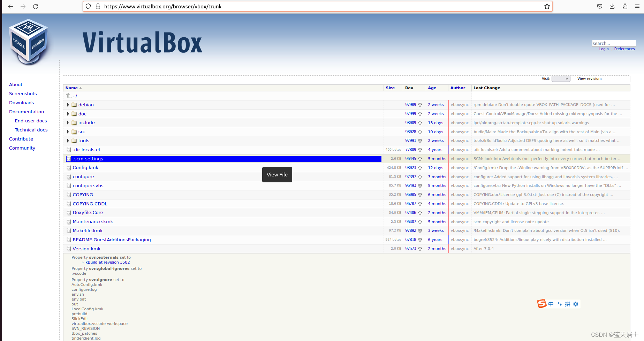This screenshot has width=644, height=341.
Task: Click the changeset gear icon for revision 98023
Action: (x=420, y=168)
